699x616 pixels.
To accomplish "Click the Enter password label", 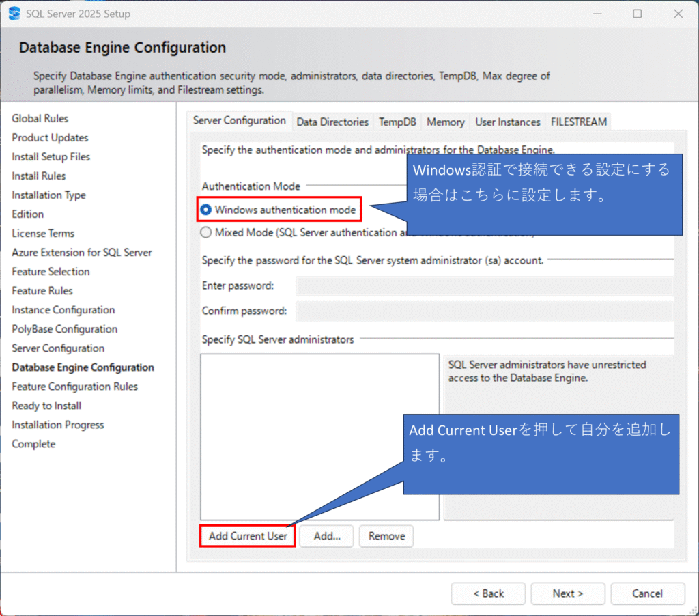I will point(238,286).
